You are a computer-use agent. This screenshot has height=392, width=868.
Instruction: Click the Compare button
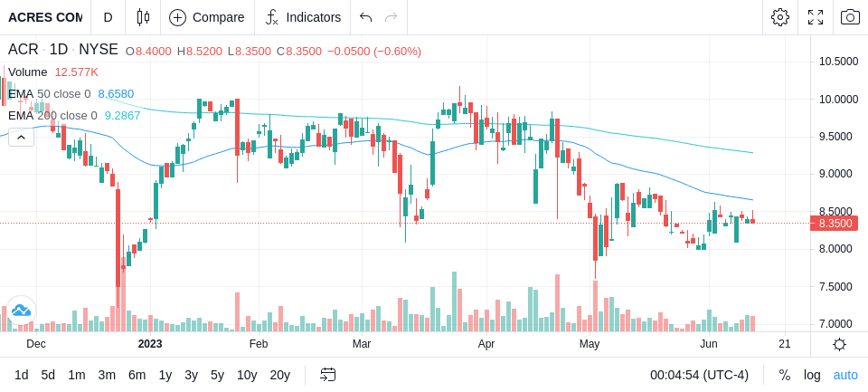pyautogui.click(x=206, y=17)
